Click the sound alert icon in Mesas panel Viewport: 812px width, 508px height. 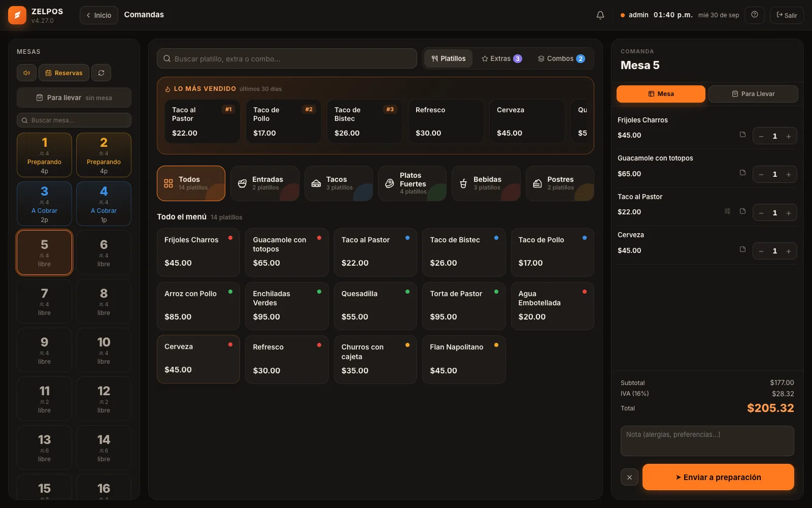pyautogui.click(x=26, y=73)
